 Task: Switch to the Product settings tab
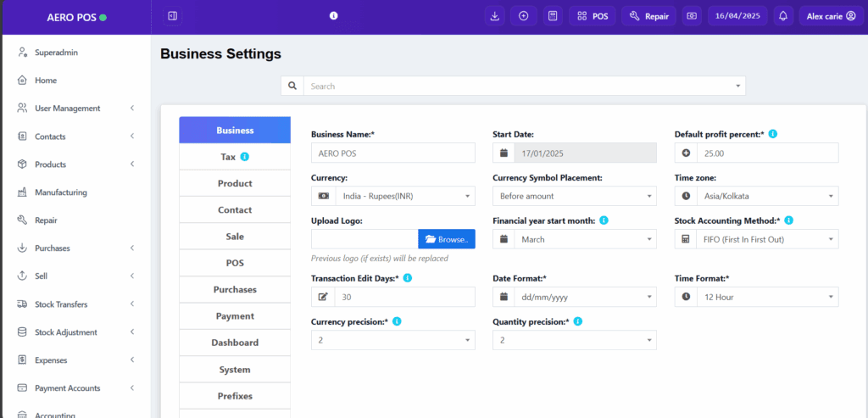click(235, 183)
